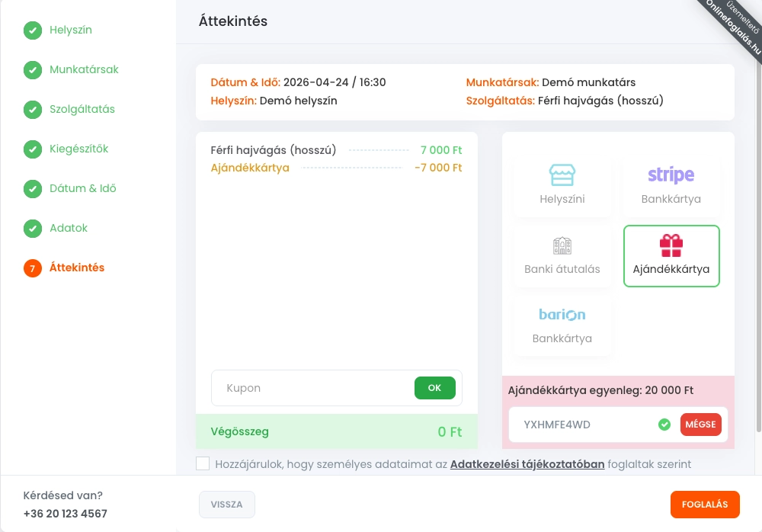Choose the Stripe Bankkártya payment option
The width and height of the screenshot is (762, 532).
tap(671, 185)
